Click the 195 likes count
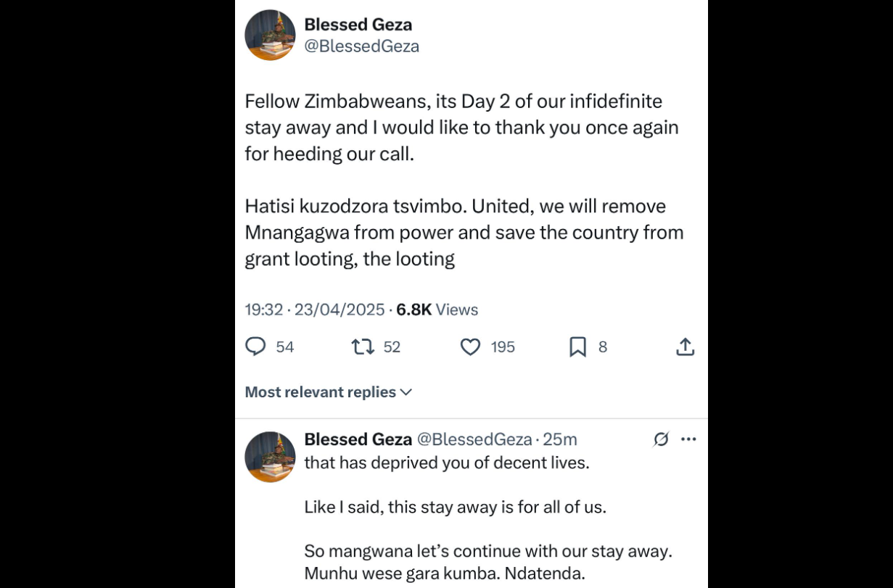 pyautogui.click(x=503, y=347)
